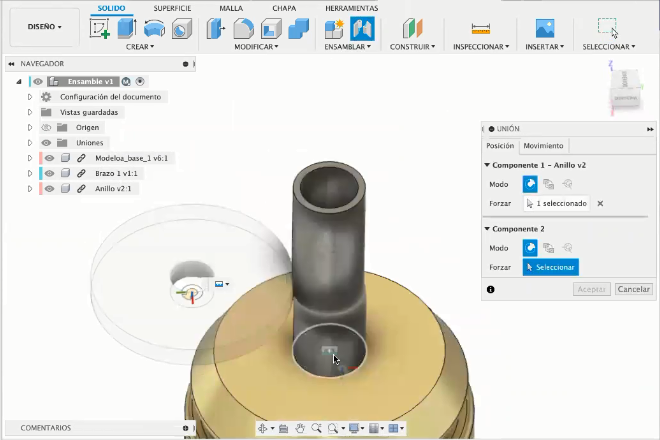The width and height of the screenshot is (660, 440).
Task: Click the Seleccionar button for Componente 2
Action: point(551,267)
